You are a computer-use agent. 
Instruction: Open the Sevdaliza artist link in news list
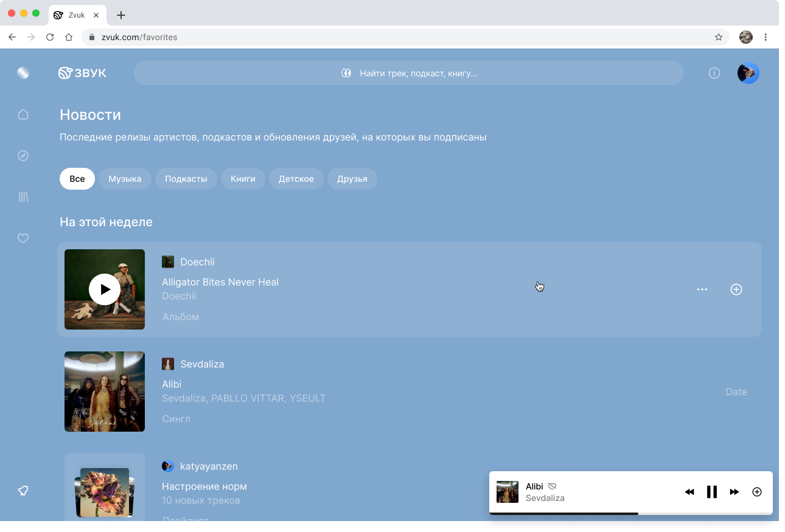(202, 364)
